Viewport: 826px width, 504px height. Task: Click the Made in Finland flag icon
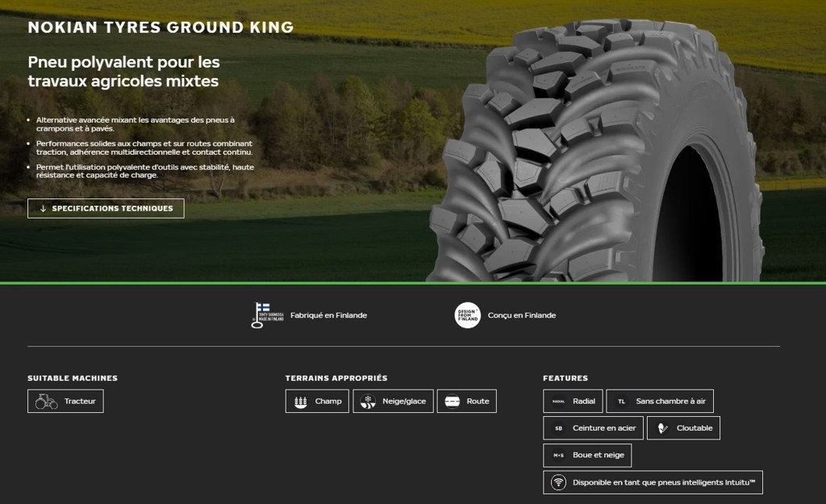pos(267,315)
